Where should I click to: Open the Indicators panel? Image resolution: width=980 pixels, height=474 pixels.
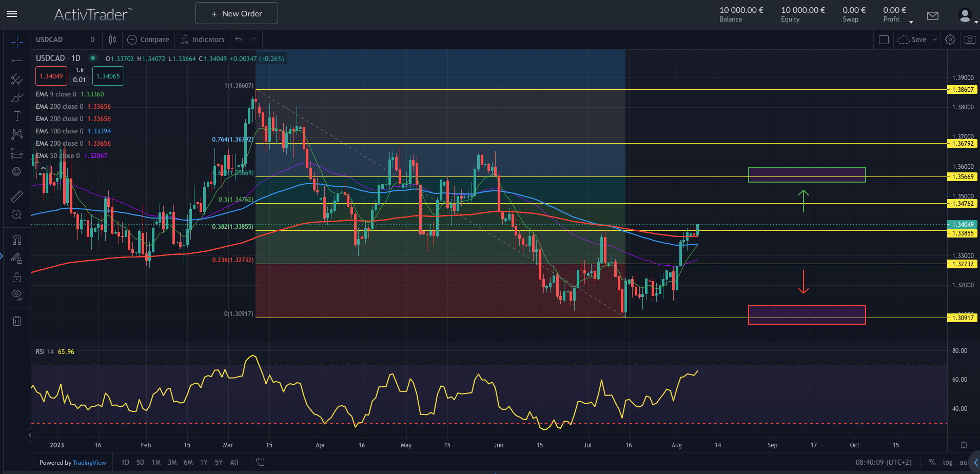click(x=202, y=39)
